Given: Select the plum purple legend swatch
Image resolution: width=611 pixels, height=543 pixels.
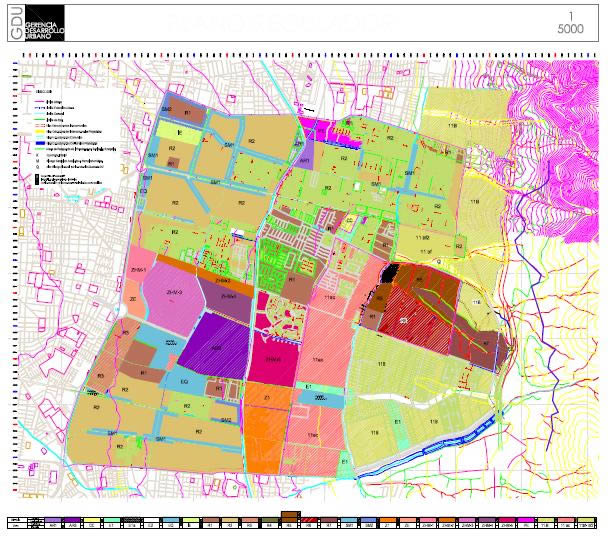Looking at the screenshot, I should pos(487,520).
